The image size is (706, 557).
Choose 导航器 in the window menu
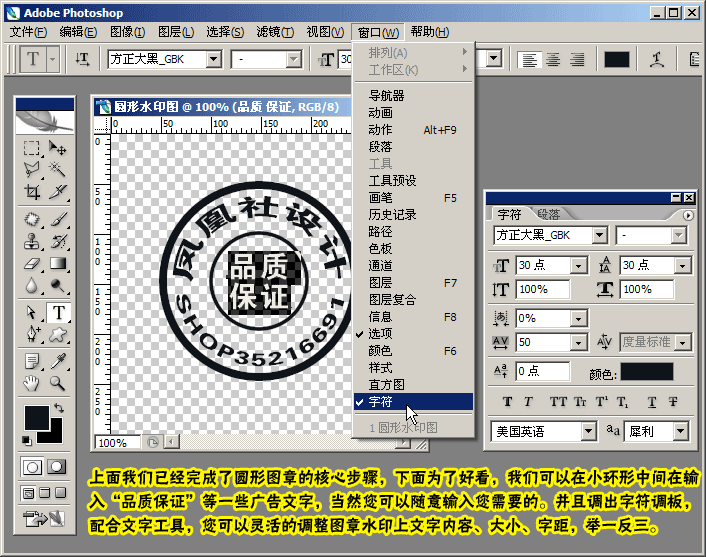pyautogui.click(x=413, y=95)
